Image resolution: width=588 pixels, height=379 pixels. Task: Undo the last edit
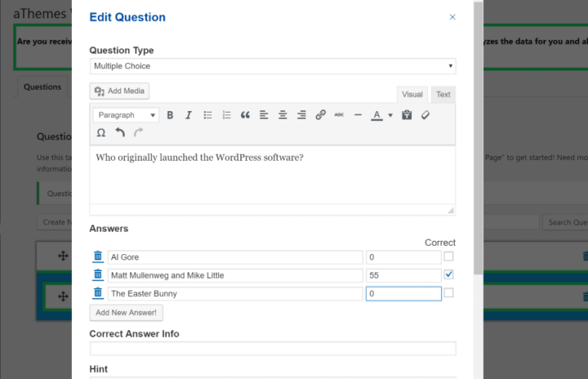point(120,132)
